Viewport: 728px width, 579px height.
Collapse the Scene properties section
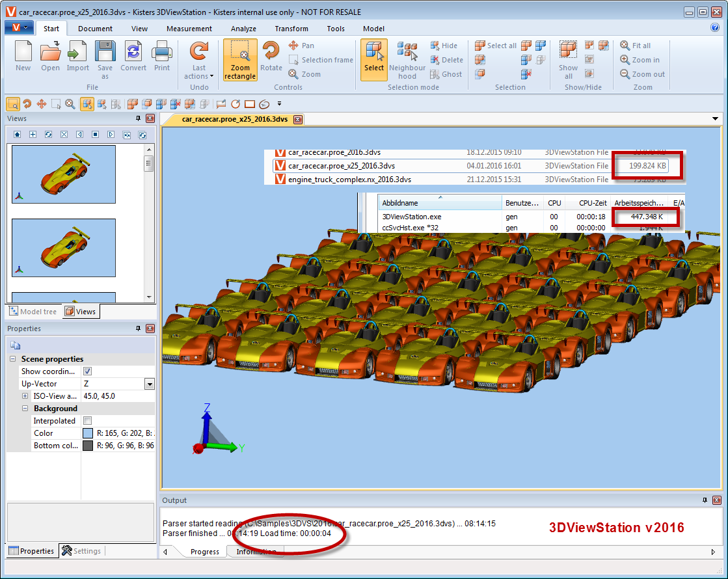pyautogui.click(x=13, y=359)
